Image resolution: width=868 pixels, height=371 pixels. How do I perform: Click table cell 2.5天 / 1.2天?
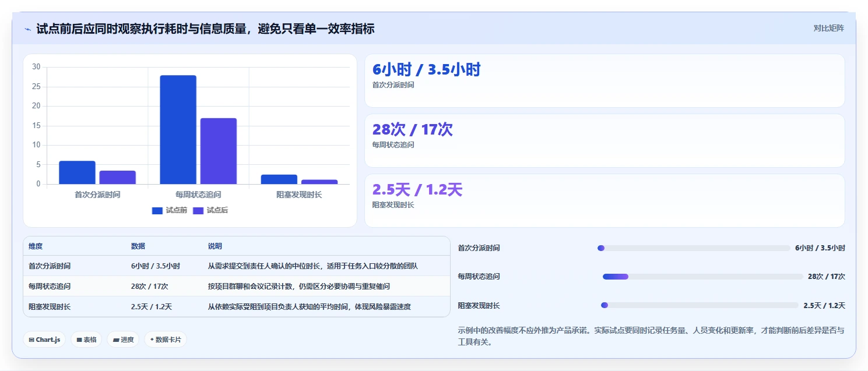coord(152,306)
